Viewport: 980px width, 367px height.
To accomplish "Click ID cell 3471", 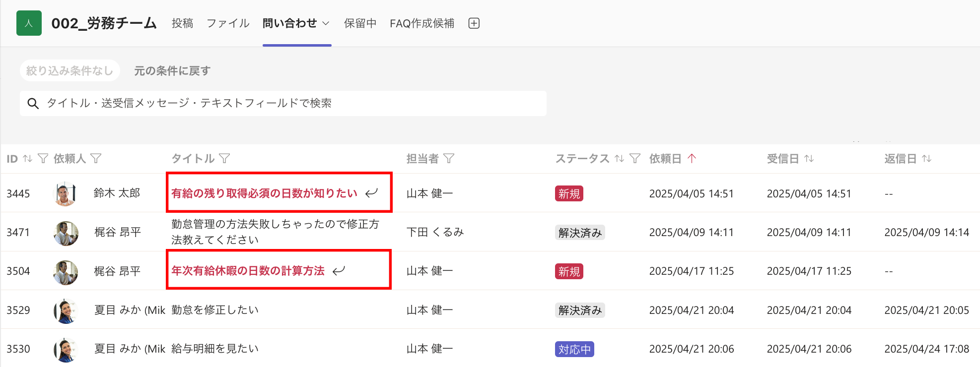I will (x=18, y=232).
